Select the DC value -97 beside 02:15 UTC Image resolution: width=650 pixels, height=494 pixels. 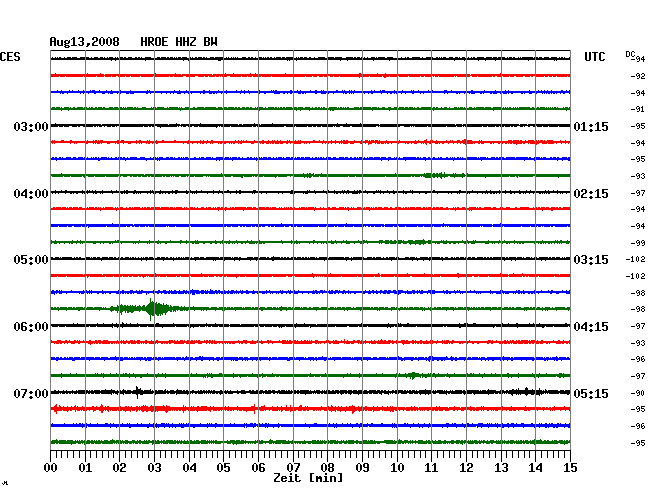click(x=638, y=193)
